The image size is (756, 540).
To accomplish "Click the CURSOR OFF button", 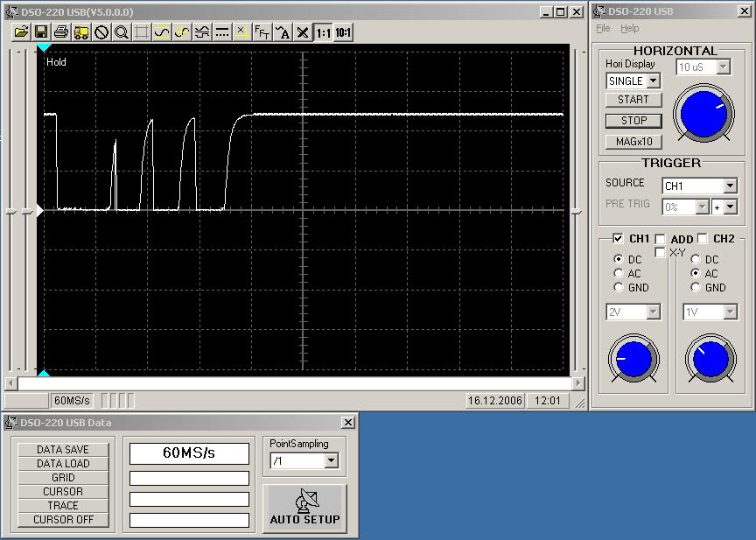I will click(63, 519).
